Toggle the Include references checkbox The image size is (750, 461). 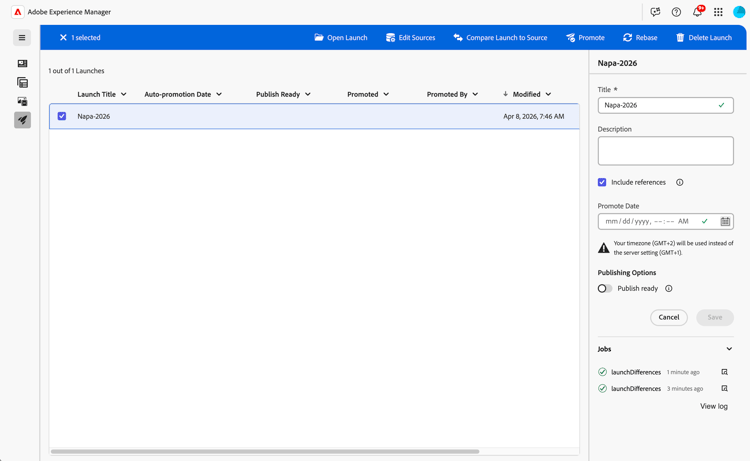602,182
